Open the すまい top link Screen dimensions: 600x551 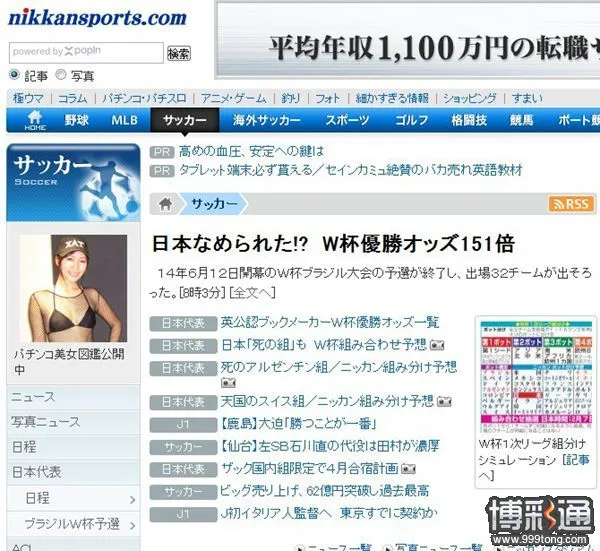[527, 98]
